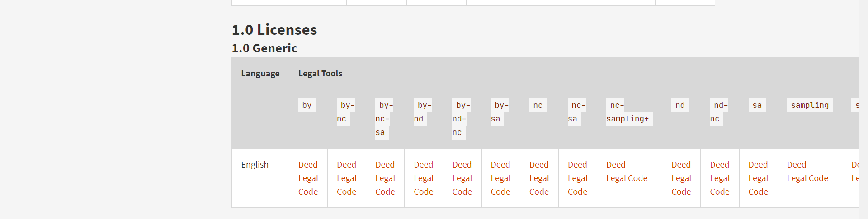Open Legal Code link under nd-nc column
This screenshot has width=868, height=219.
[x=720, y=185]
